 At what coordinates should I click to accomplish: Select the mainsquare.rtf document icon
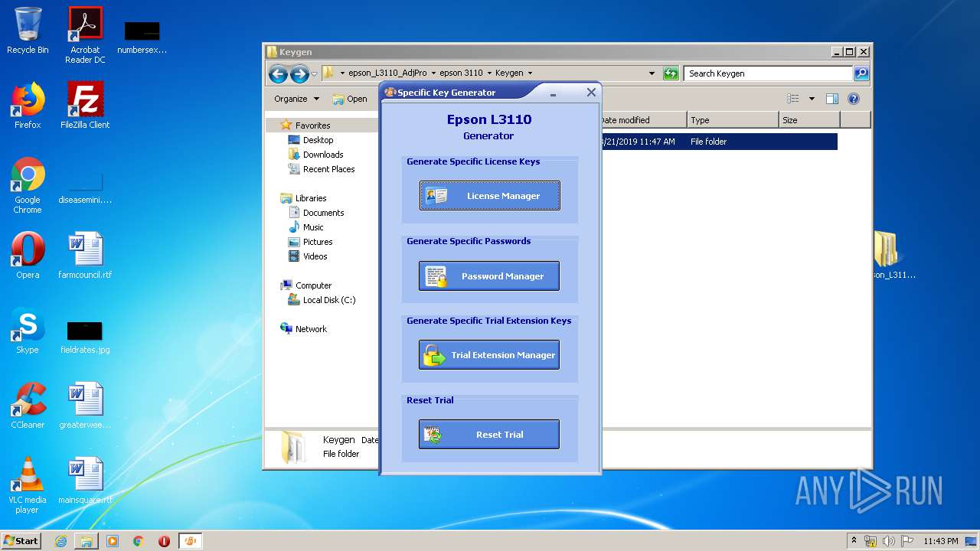tap(85, 481)
